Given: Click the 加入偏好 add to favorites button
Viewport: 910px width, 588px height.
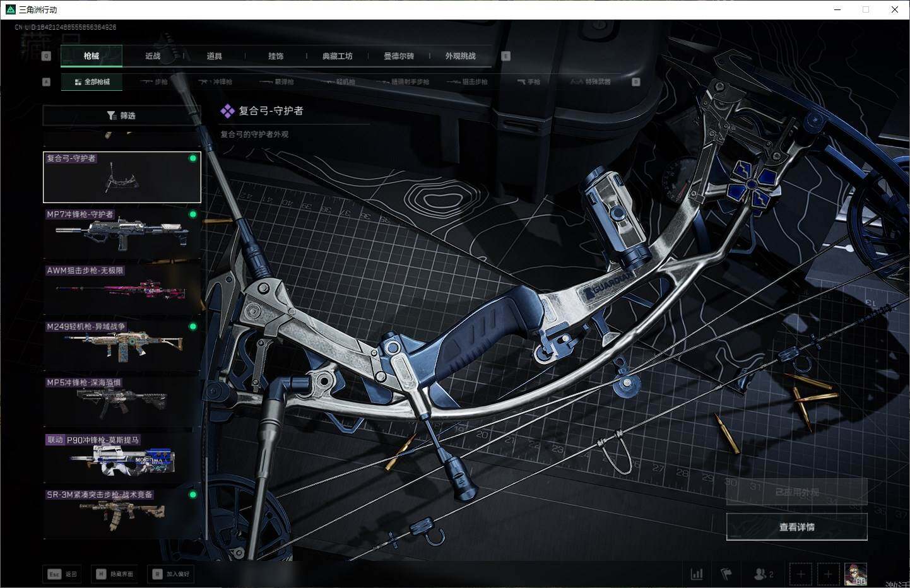Looking at the screenshot, I should pyautogui.click(x=171, y=574).
